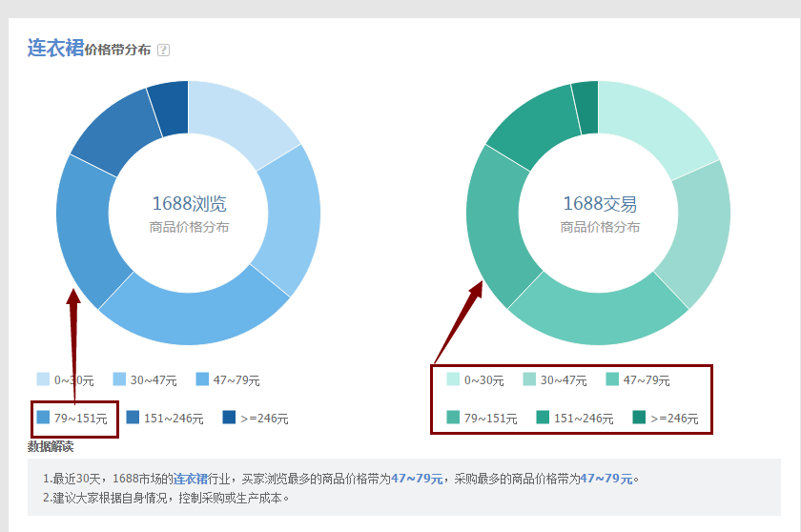Image resolution: width=801 pixels, height=532 pixels.
Task: Toggle 0~30元 legend in blue browse chart
Action: (x=65, y=379)
